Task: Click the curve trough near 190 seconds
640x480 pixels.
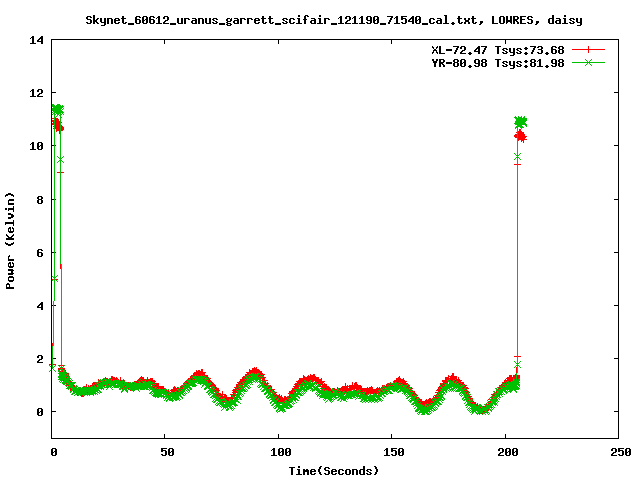Action: point(482,408)
